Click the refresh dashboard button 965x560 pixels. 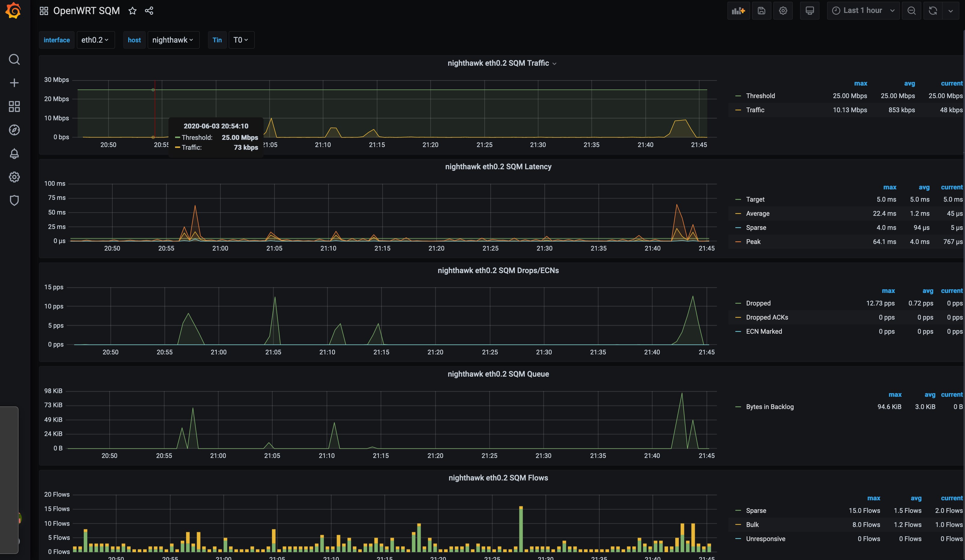(x=933, y=11)
